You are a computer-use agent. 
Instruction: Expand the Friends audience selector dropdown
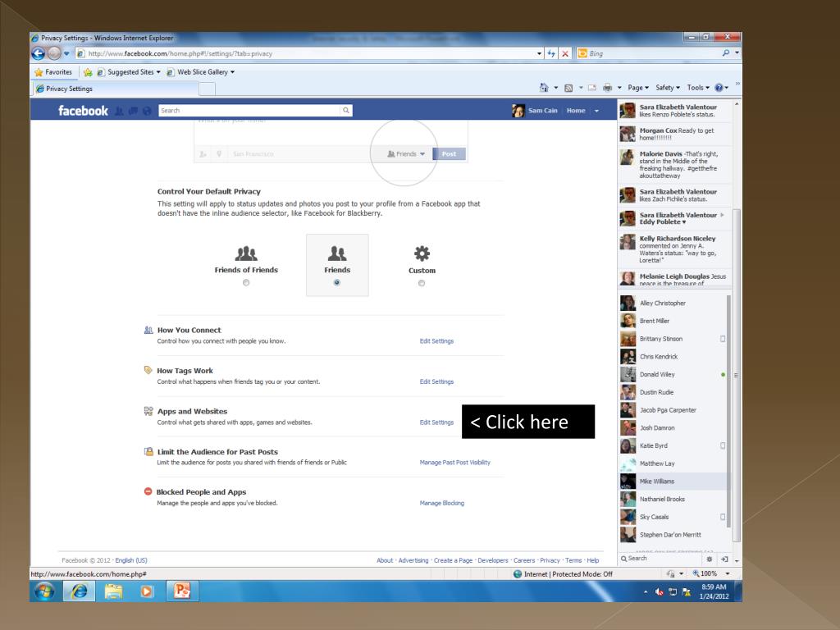point(407,153)
